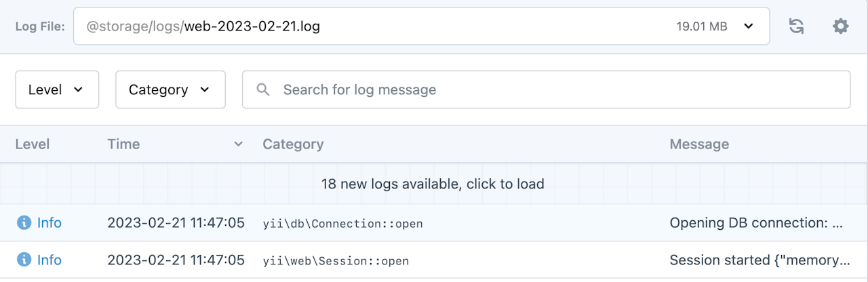Click the refresh logs icon
This screenshot has height=282, width=868.
[x=796, y=26]
